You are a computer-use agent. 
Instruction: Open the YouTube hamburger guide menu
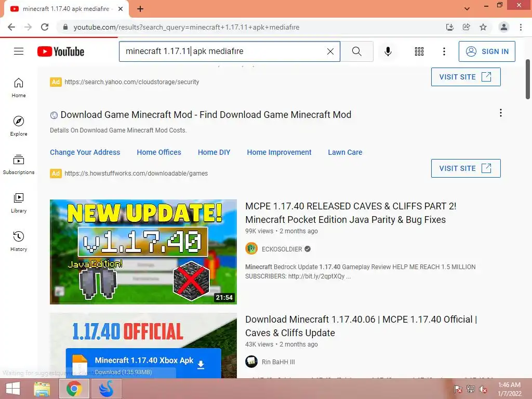point(19,51)
